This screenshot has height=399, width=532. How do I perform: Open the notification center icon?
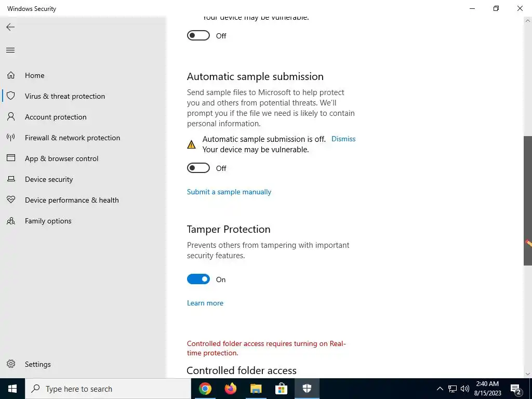click(x=516, y=389)
